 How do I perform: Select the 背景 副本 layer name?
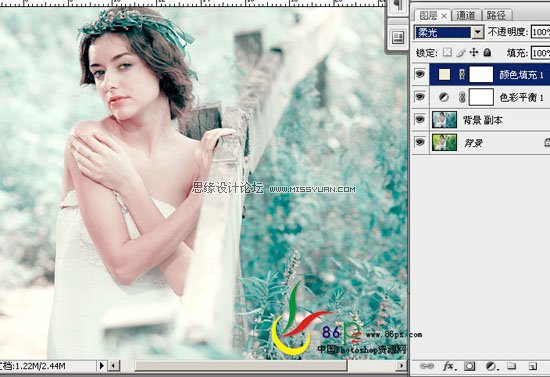(483, 120)
